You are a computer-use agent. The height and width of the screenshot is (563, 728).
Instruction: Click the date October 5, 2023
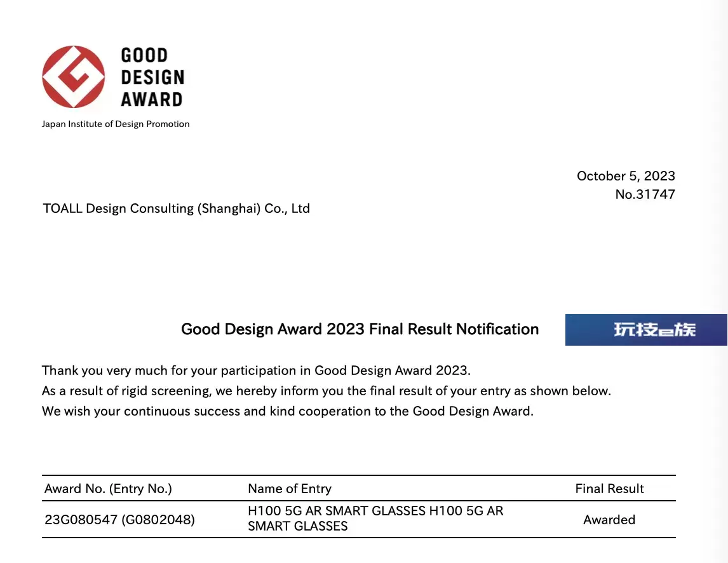point(625,176)
